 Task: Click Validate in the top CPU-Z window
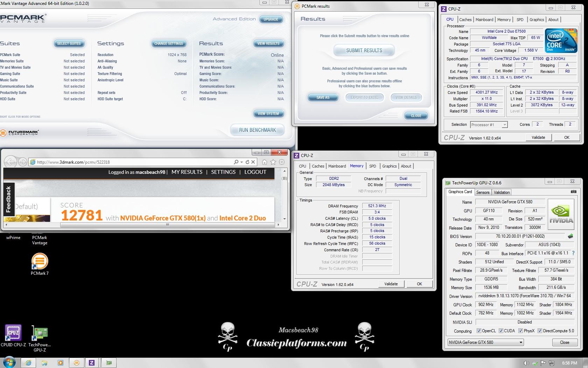coord(538,137)
